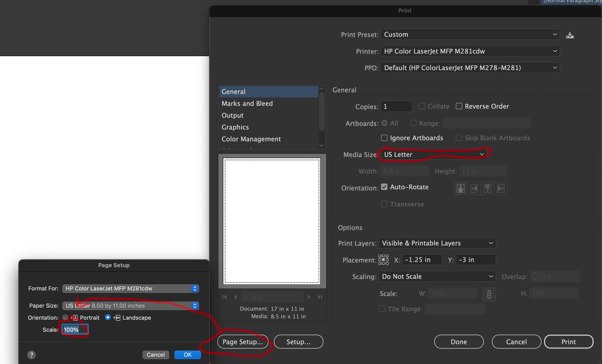Click the save print preset icon
Image resolution: width=602 pixels, height=364 pixels.
569,35
